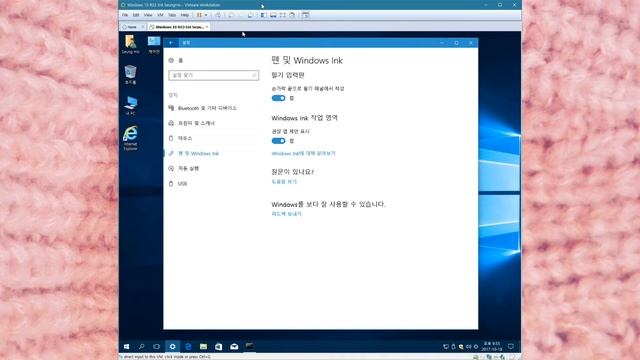Expand the power options dropdown arrow in toolbar
Screen dimensions: 640x360
206,15
